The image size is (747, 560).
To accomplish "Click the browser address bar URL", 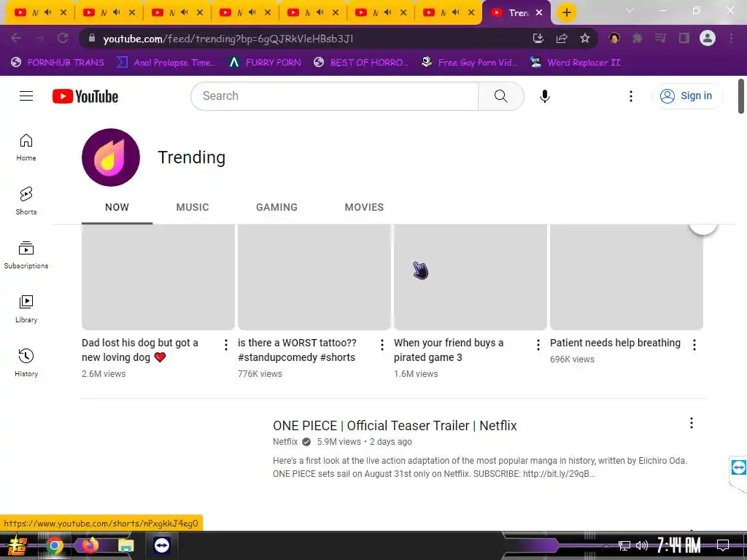I will click(228, 39).
